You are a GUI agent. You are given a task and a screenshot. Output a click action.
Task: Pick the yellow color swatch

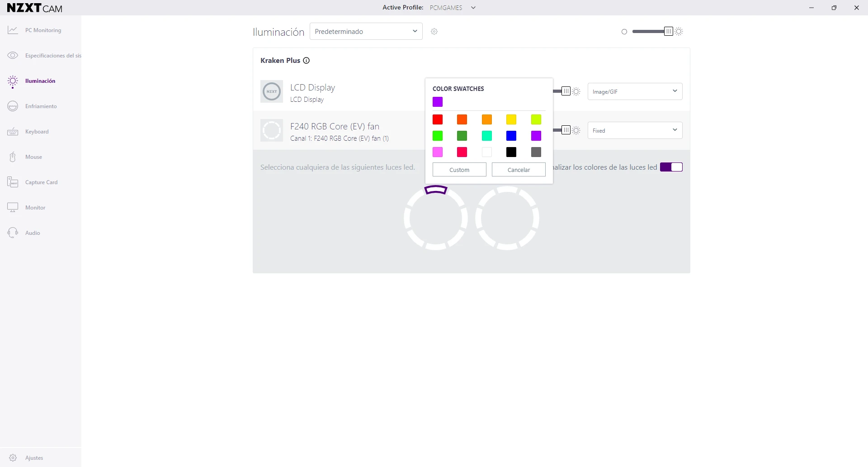coord(511,119)
